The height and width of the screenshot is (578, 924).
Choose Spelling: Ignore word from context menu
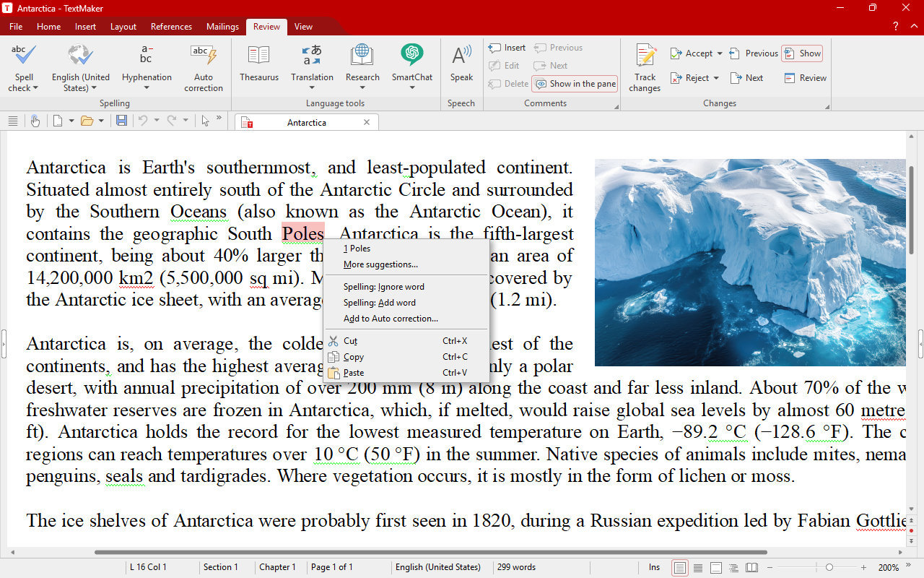coord(383,287)
